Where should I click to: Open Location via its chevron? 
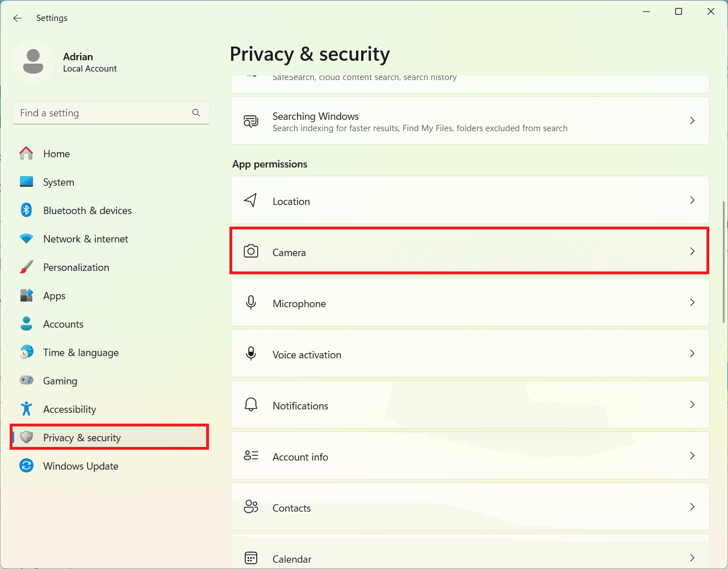click(692, 200)
